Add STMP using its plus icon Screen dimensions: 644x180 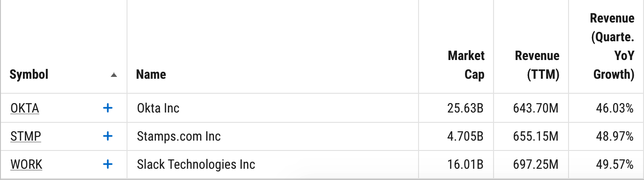click(x=108, y=136)
